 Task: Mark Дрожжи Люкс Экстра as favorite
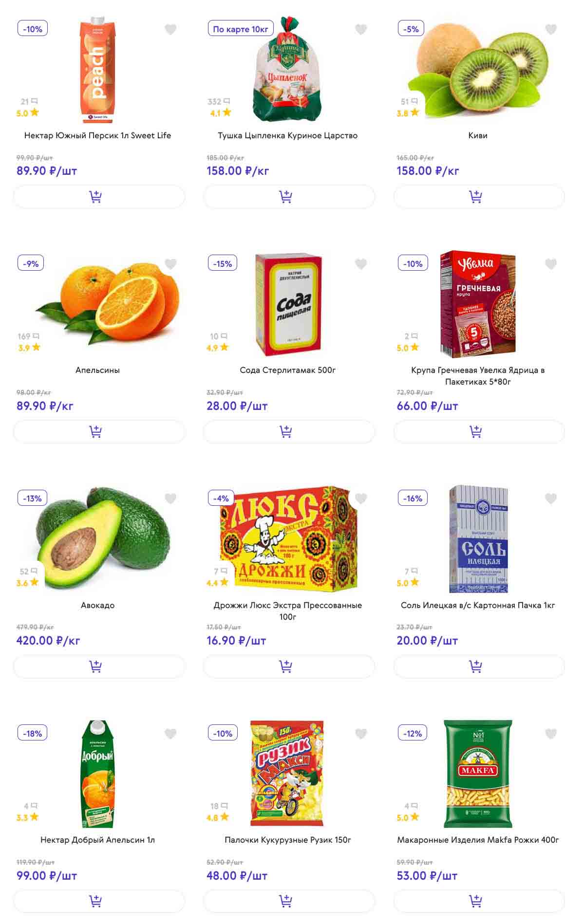pos(361,499)
